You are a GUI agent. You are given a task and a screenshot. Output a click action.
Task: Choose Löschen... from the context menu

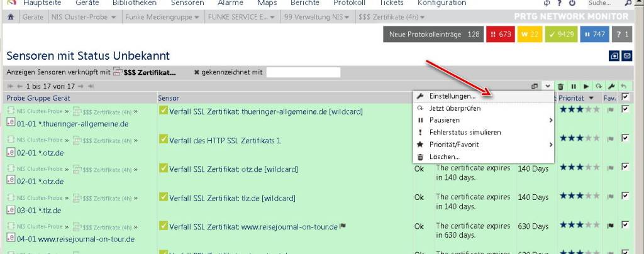pyautogui.click(x=484, y=157)
